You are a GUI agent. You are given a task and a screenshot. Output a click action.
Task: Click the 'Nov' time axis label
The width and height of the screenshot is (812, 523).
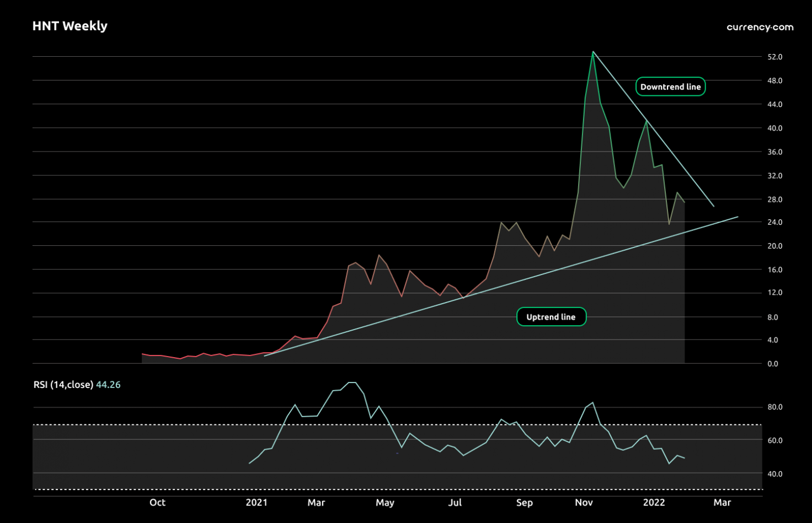pyautogui.click(x=584, y=502)
